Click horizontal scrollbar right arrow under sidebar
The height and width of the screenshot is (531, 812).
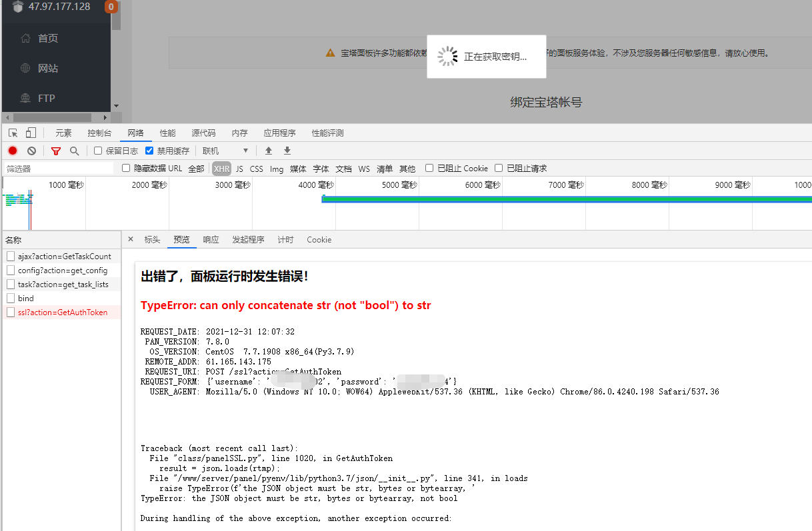click(x=105, y=117)
